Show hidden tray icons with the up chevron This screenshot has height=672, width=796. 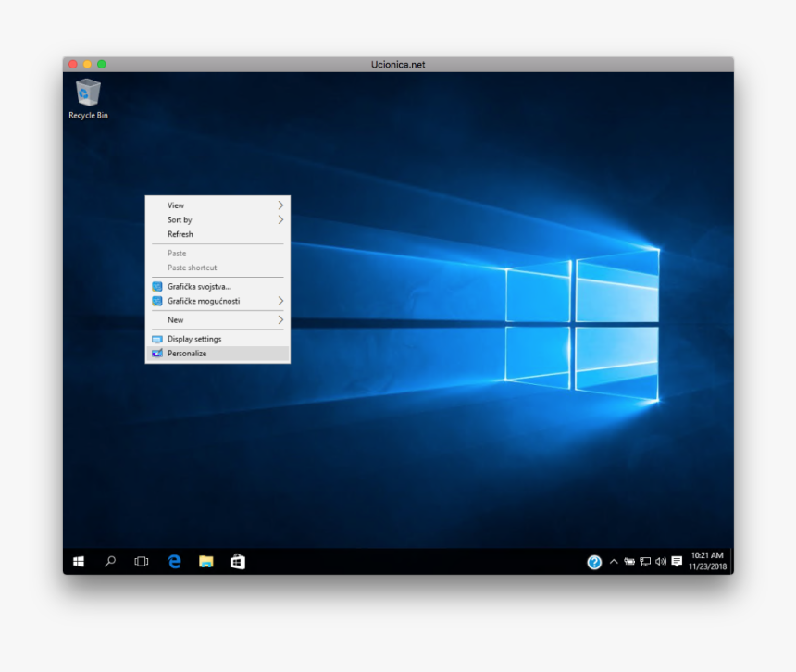614,561
